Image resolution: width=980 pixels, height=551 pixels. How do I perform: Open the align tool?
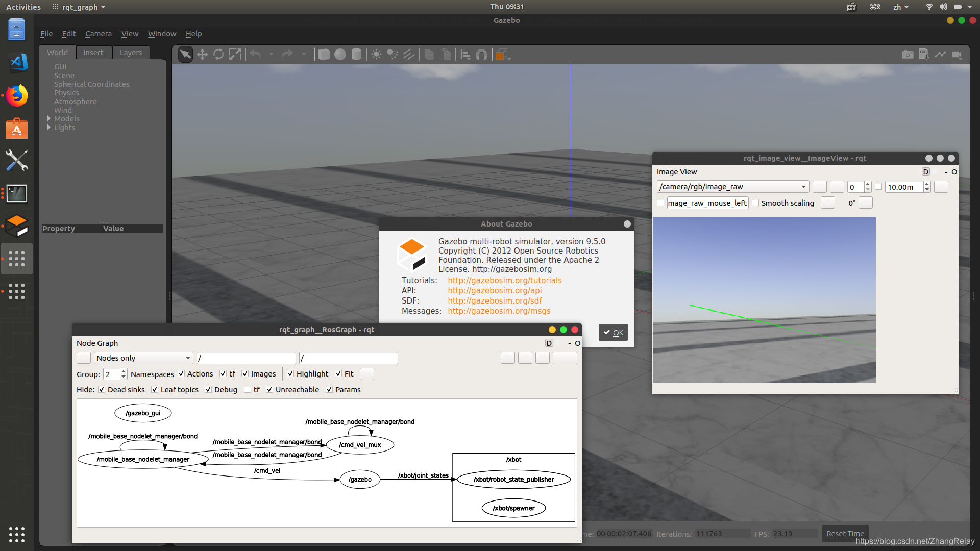pyautogui.click(x=465, y=55)
